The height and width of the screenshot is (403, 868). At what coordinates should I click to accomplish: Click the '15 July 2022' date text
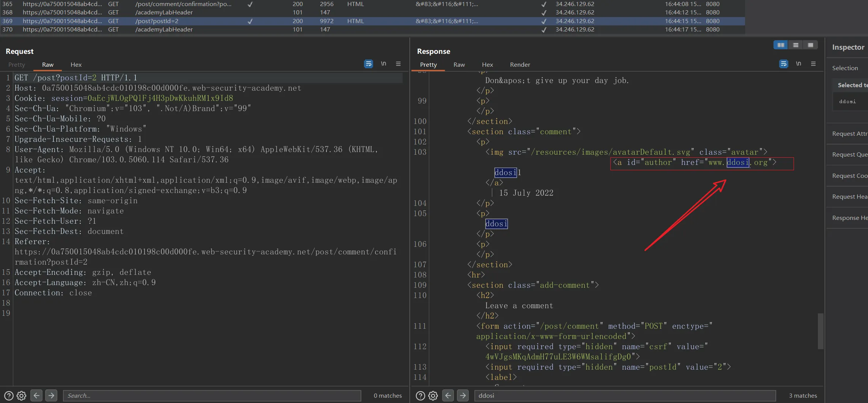[526, 193]
